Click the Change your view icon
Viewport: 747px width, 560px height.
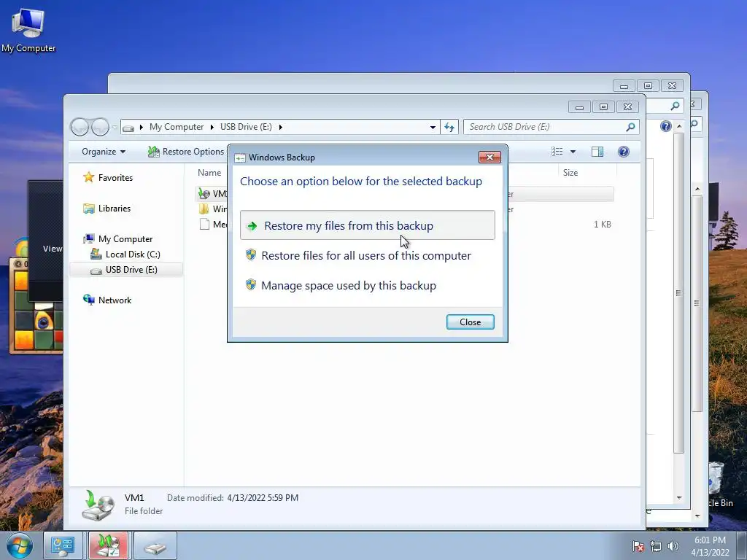[x=557, y=152]
